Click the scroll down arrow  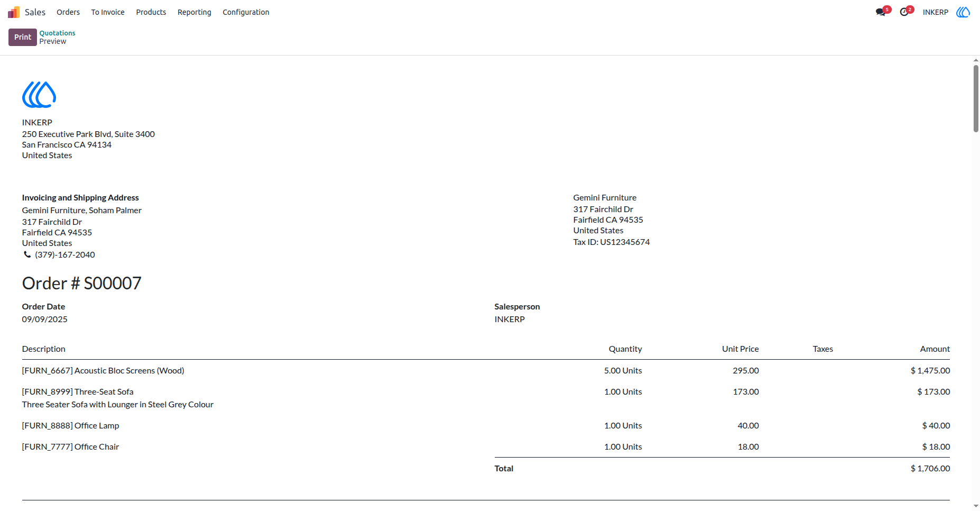pyautogui.click(x=976, y=506)
